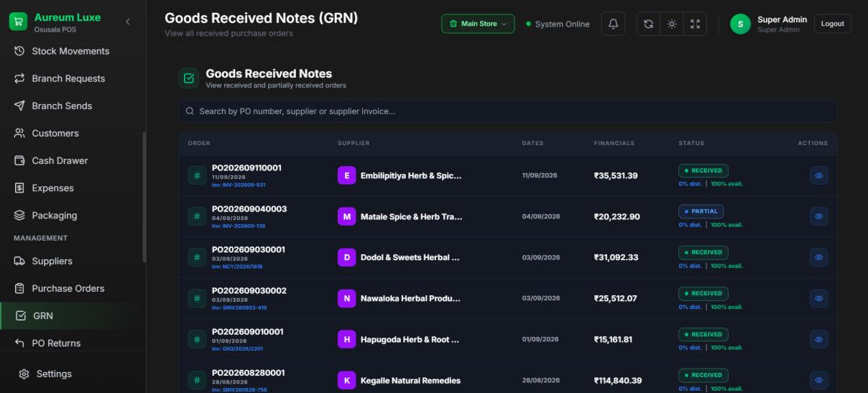Click the Dodol & Sweets D avatar
The image size is (868, 393).
click(347, 257)
